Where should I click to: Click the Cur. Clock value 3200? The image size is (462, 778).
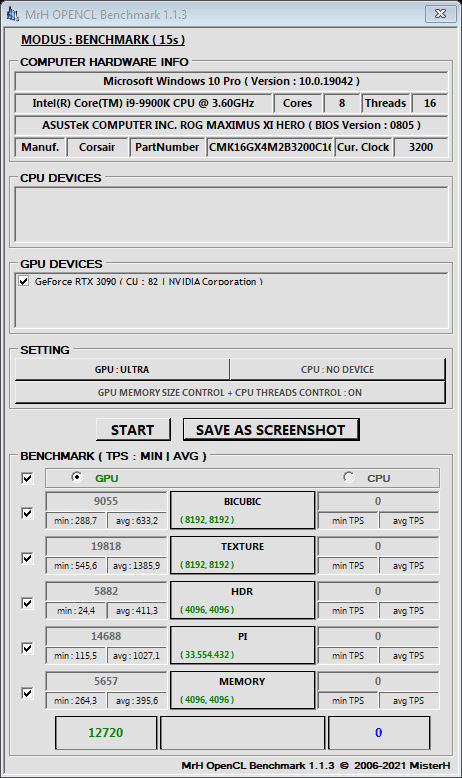click(421, 147)
